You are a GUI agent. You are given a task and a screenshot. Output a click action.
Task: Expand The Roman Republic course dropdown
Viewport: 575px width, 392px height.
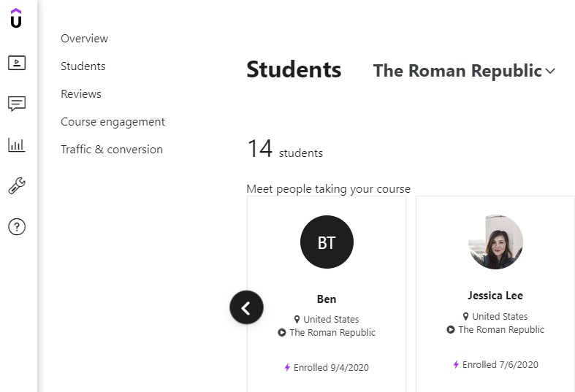point(457,71)
